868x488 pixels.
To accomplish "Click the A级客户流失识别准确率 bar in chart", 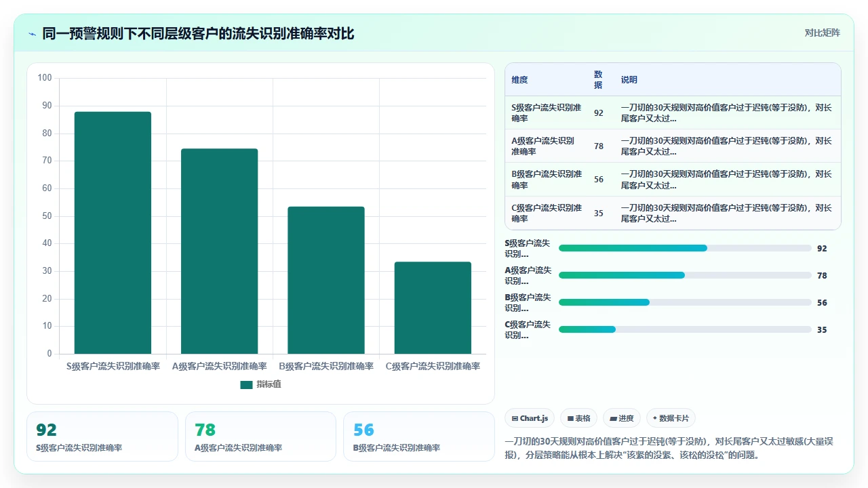I will click(x=219, y=251).
